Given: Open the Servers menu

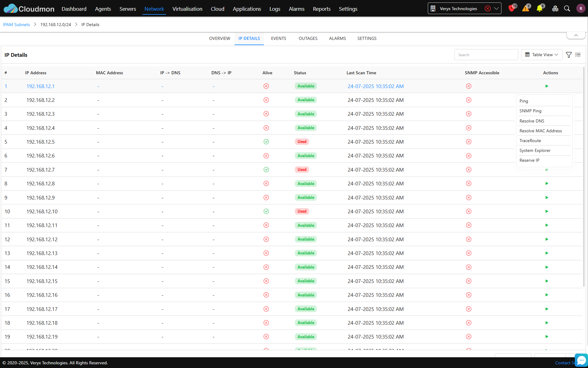Looking at the screenshot, I should click(128, 9).
